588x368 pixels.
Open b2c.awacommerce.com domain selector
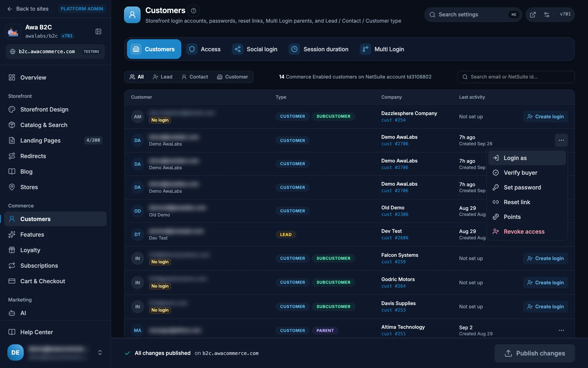coord(55,52)
